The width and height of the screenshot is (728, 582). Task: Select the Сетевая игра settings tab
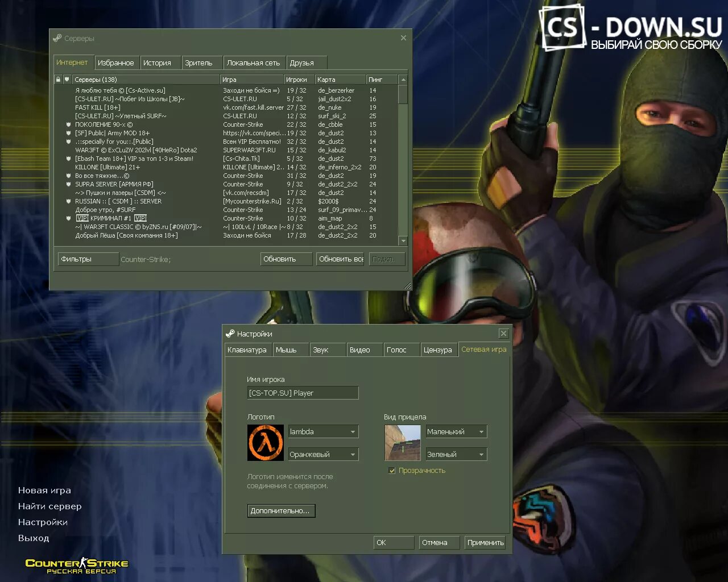pyautogui.click(x=484, y=350)
